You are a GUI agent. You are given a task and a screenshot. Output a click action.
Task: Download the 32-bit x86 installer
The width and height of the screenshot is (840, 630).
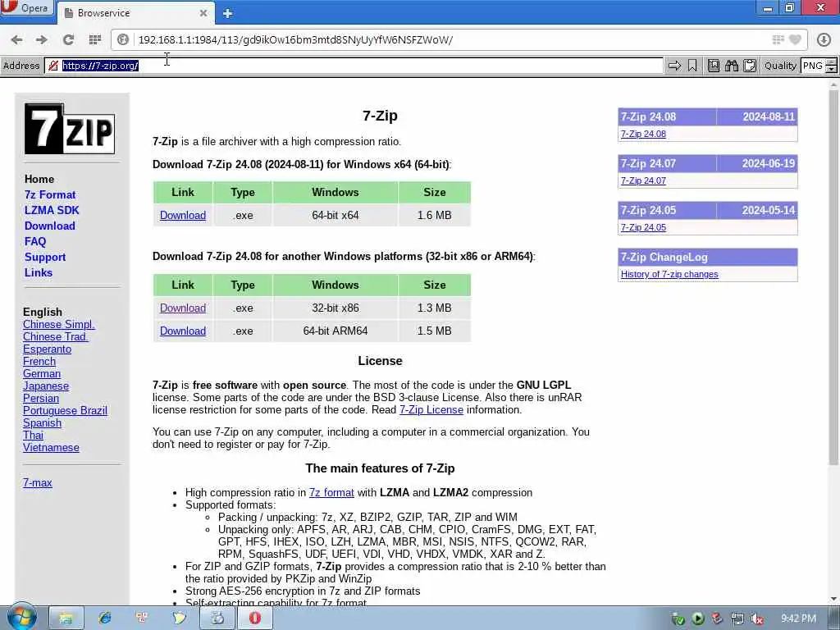tap(183, 308)
